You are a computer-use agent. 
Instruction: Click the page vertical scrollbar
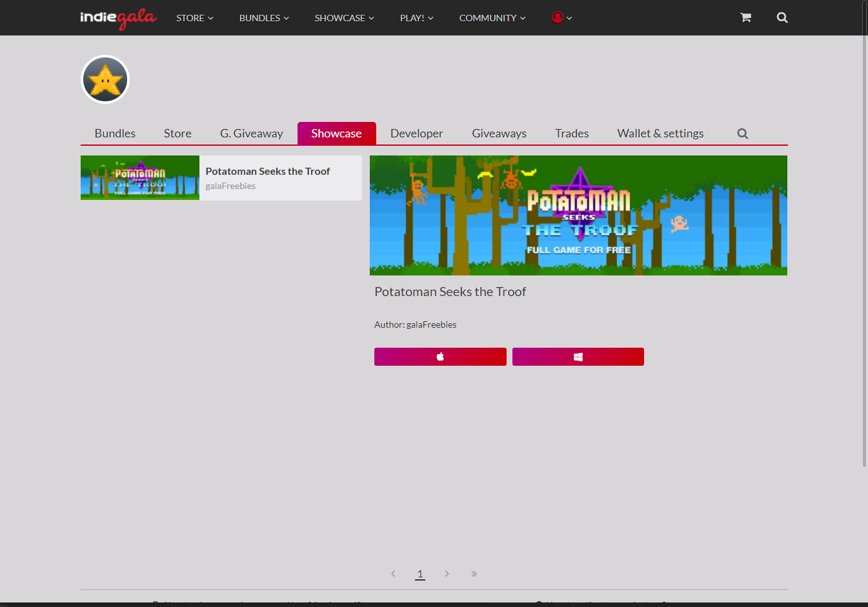(865, 233)
